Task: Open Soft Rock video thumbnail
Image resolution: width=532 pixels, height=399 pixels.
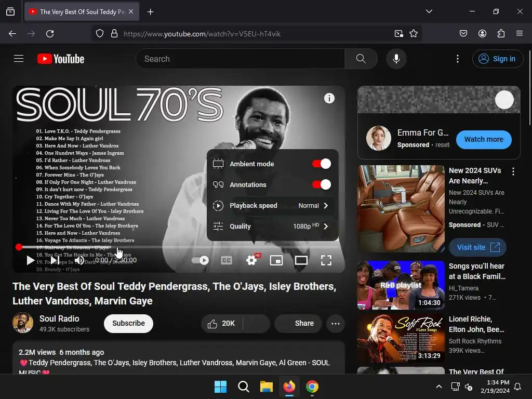Action: coord(401,338)
